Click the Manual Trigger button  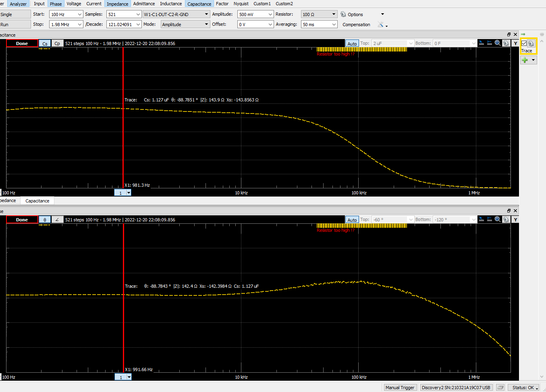399,388
